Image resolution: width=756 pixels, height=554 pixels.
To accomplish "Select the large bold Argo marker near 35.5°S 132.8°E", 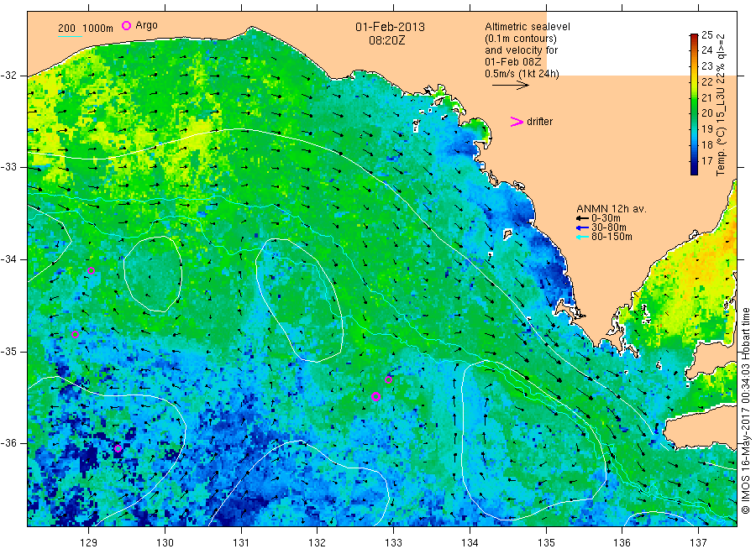I will point(376,397).
